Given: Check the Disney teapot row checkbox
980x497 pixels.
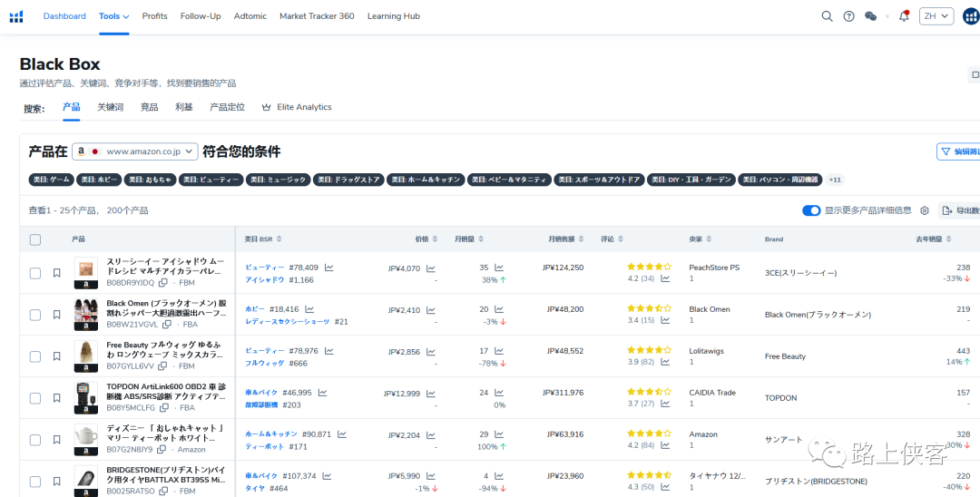Looking at the screenshot, I should click(x=35, y=440).
